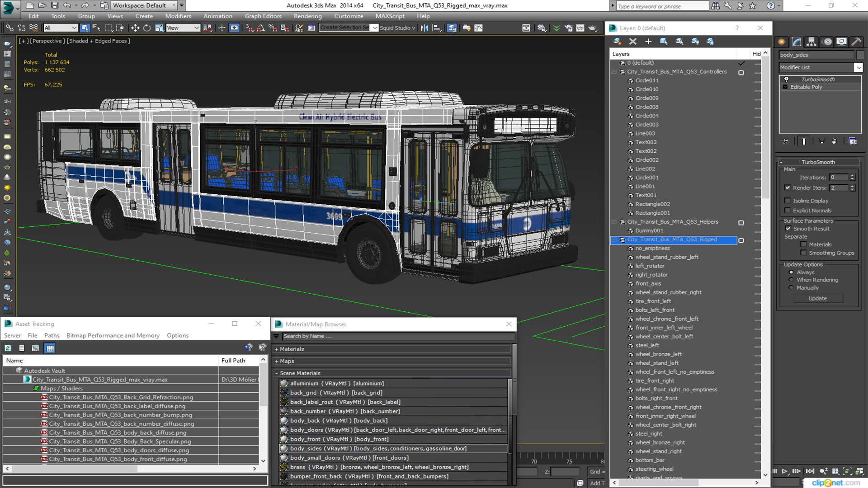Open the Animation menu
This screenshot has width=868, height=488.
click(217, 16)
